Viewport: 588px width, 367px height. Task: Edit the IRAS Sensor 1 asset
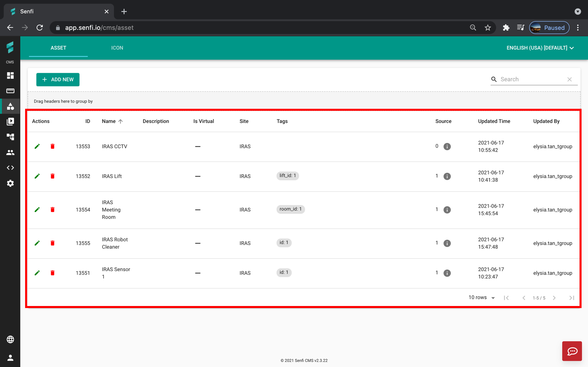(37, 273)
